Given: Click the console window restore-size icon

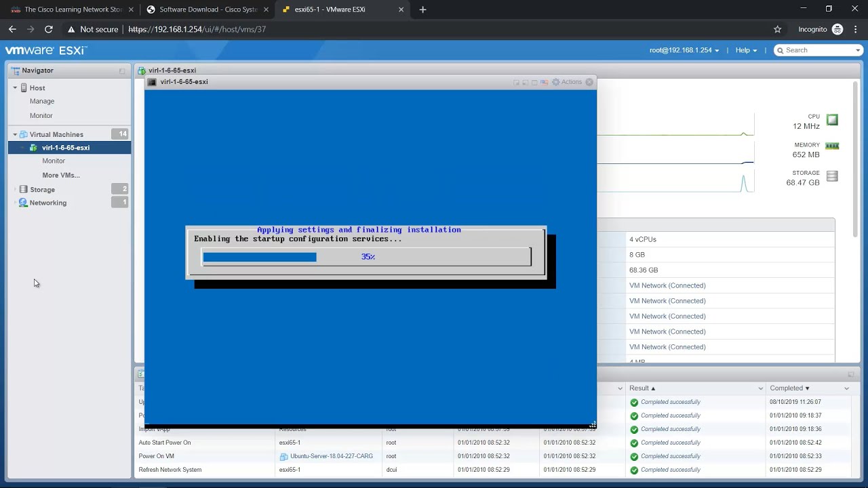Looking at the screenshot, I should tap(534, 82).
